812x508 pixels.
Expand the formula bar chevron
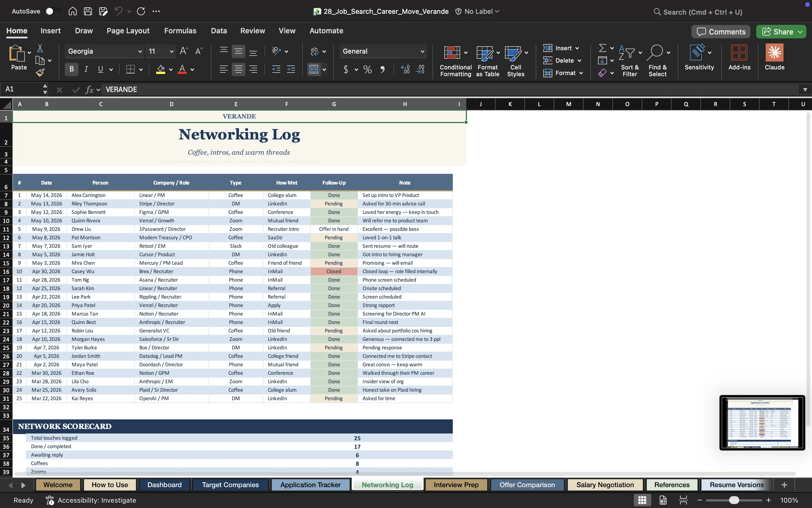point(805,90)
